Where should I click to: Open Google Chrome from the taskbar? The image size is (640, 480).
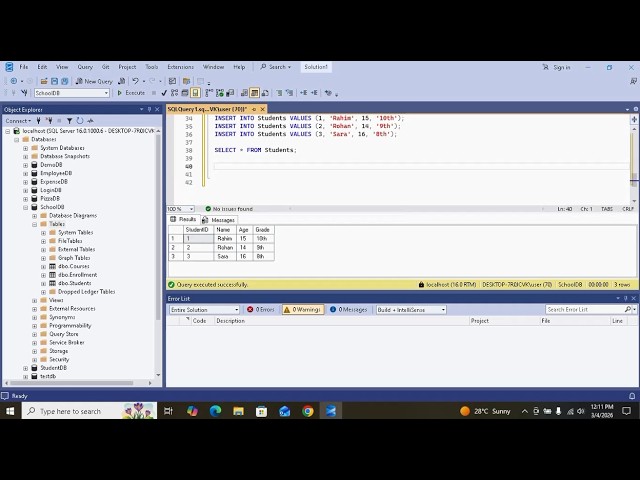[308, 411]
